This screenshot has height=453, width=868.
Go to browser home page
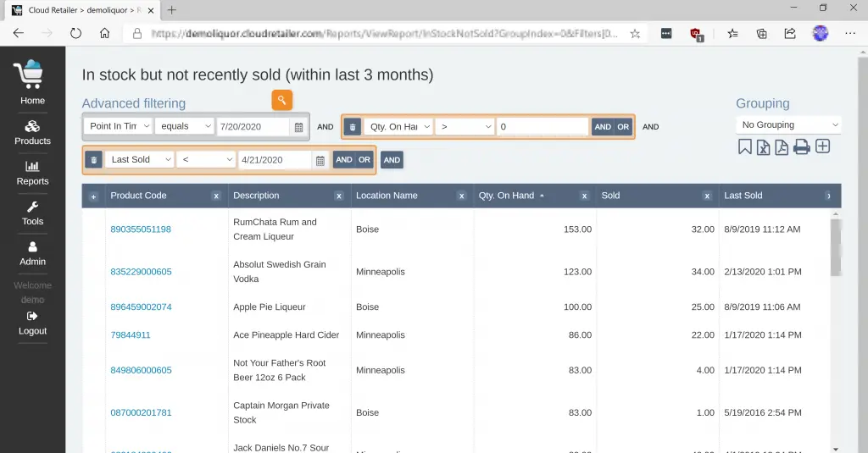[x=104, y=33]
